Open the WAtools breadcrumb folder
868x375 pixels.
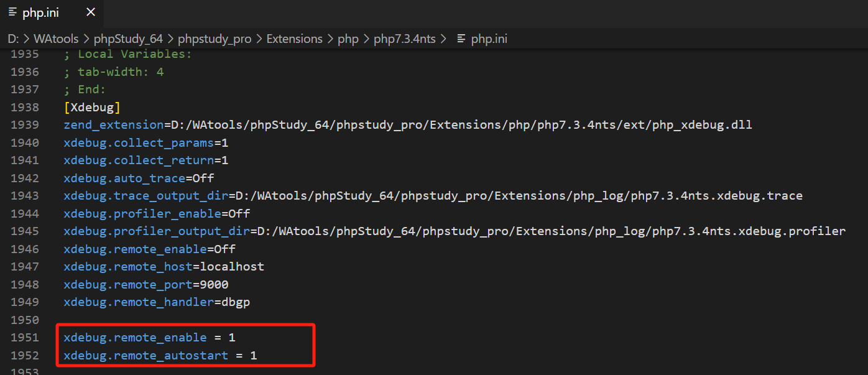pos(56,39)
